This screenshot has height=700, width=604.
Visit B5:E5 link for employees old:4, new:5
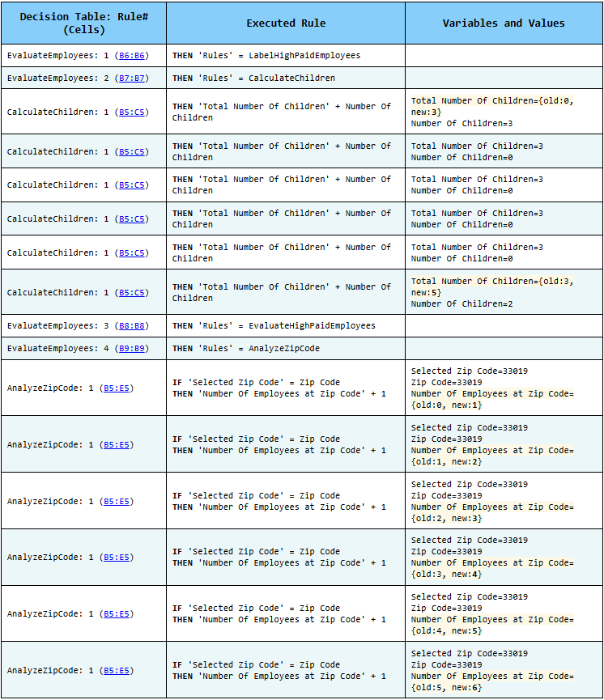tap(117, 614)
